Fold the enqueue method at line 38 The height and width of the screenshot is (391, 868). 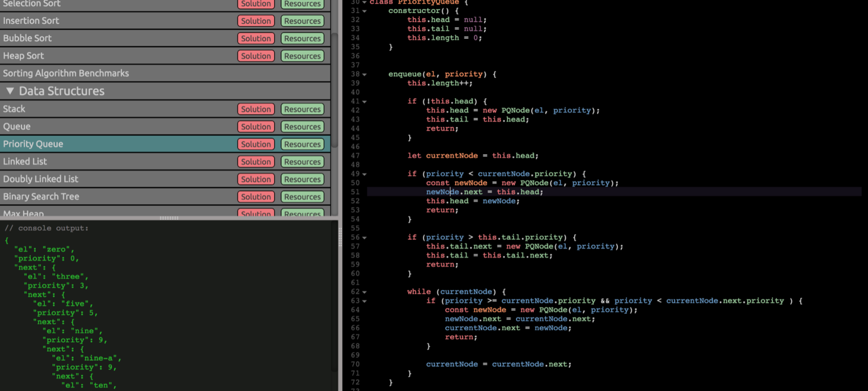(x=364, y=74)
